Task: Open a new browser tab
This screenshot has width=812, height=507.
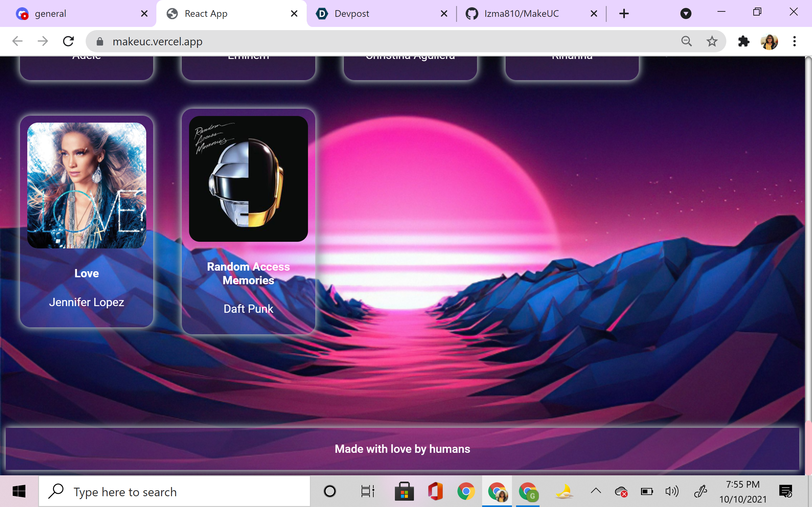Action: (624, 13)
